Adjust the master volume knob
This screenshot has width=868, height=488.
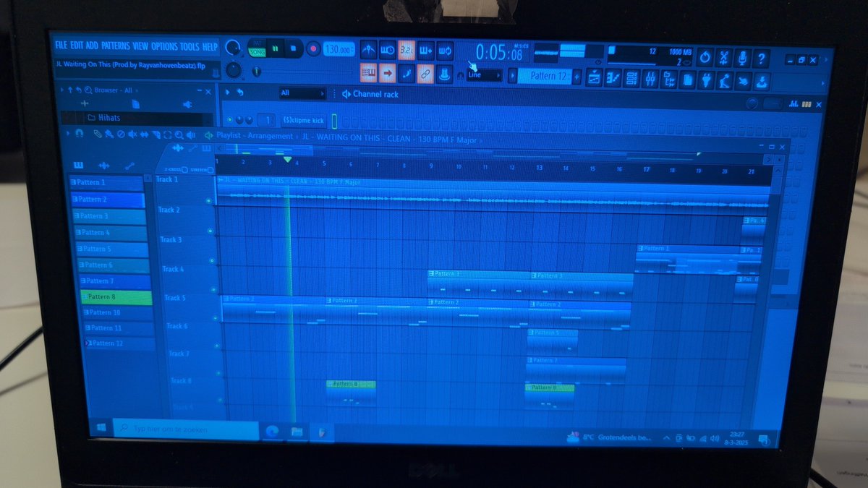233,48
